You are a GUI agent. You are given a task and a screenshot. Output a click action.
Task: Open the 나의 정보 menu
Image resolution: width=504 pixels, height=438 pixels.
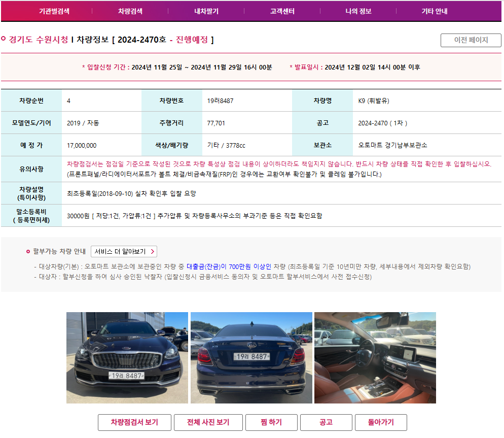(x=358, y=11)
